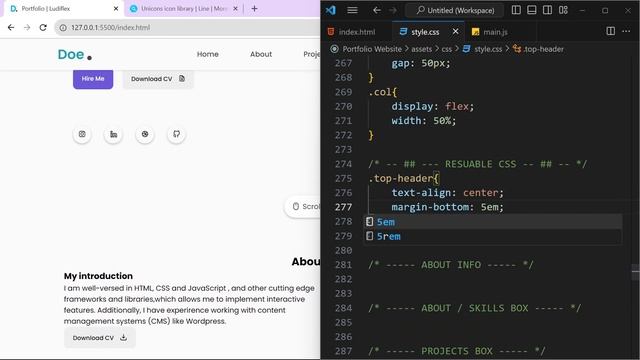This screenshot has height=360, width=640.
Task: Go to the Home nav link
Action: (x=207, y=54)
